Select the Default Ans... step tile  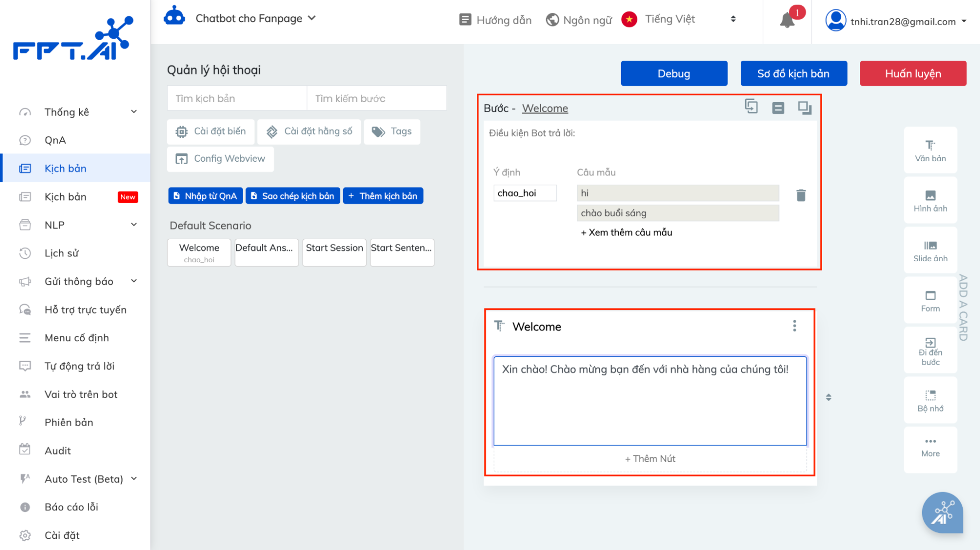[x=266, y=252]
